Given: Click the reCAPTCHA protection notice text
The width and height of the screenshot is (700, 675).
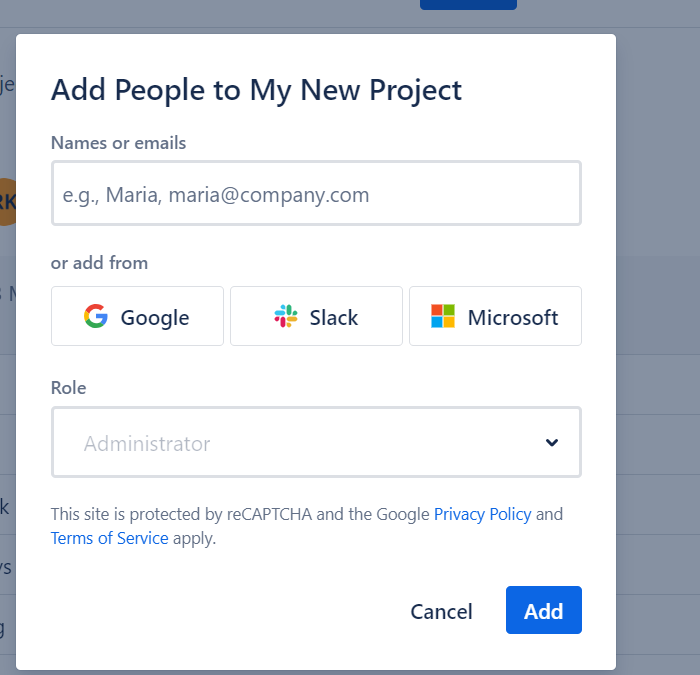Looking at the screenshot, I should click(240, 514).
